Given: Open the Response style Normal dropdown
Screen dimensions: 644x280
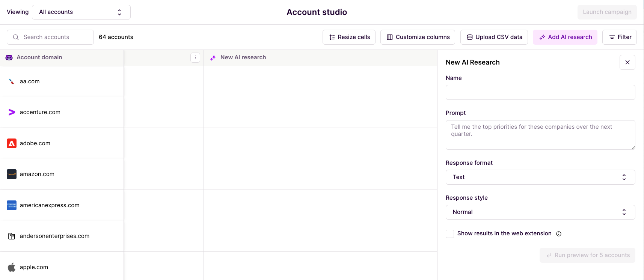Looking at the screenshot, I should coord(540,212).
